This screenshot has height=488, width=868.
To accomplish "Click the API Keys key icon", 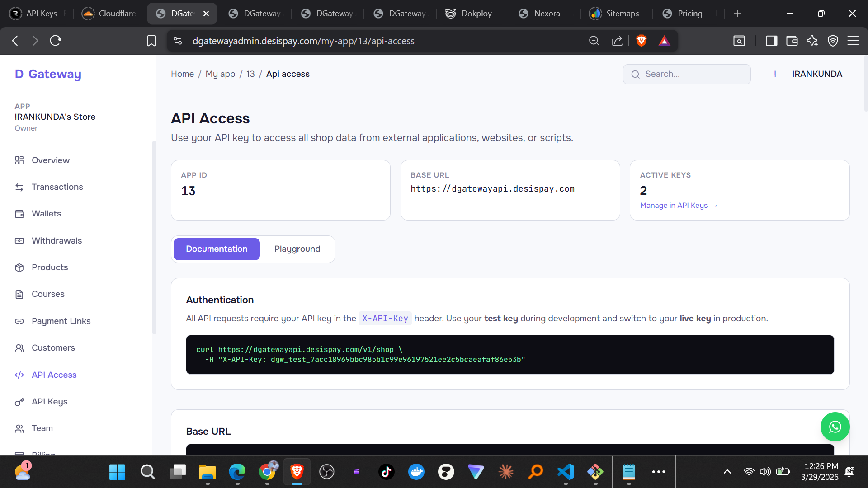I will coord(19,402).
